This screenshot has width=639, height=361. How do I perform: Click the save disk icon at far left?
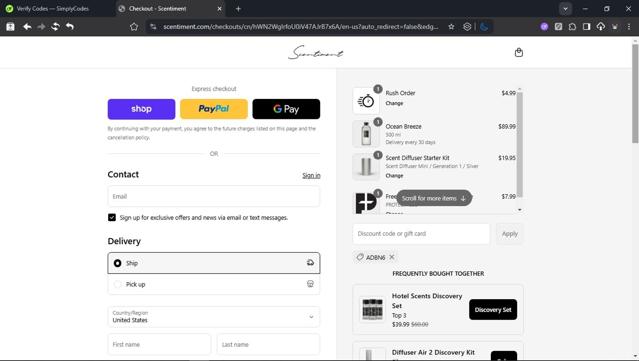[10, 26]
